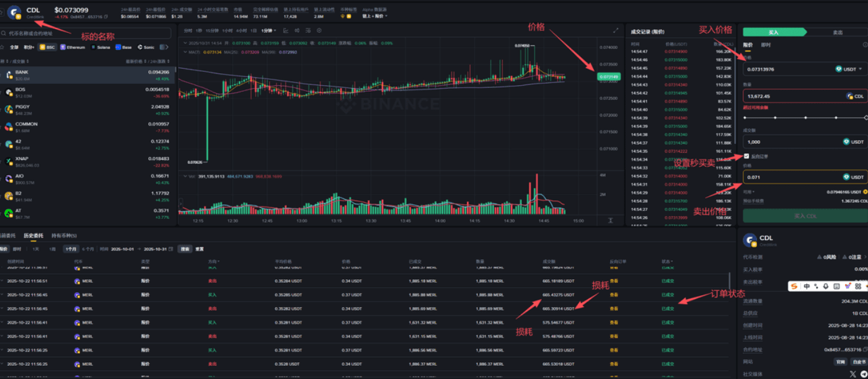Click the chart fullscreen expand icon
Screen dimensions: 868x379
(x=616, y=30)
